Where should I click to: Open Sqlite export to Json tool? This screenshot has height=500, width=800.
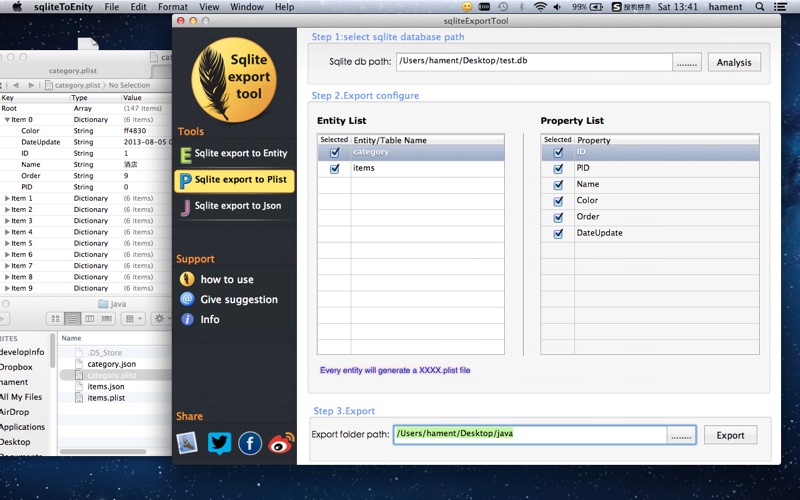(x=234, y=206)
